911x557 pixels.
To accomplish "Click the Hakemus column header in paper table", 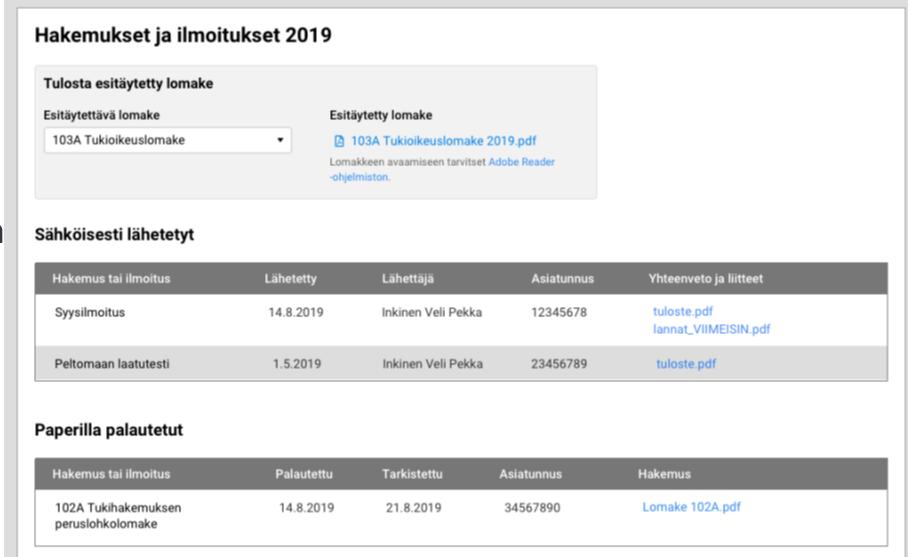I will click(x=664, y=474).
